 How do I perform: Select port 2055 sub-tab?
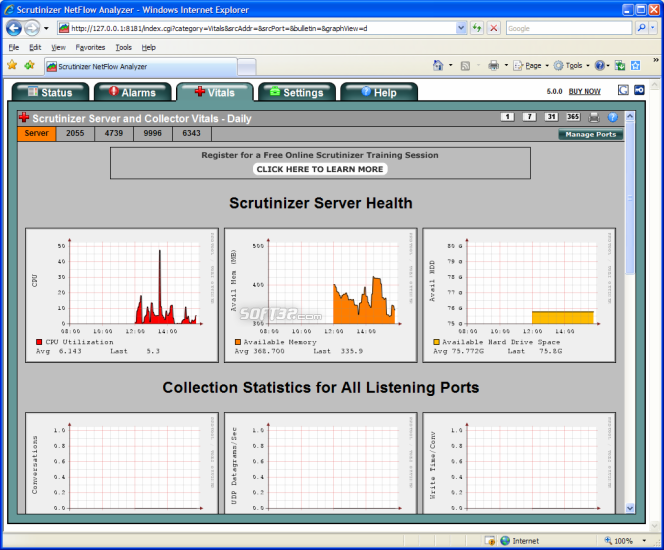(75, 133)
